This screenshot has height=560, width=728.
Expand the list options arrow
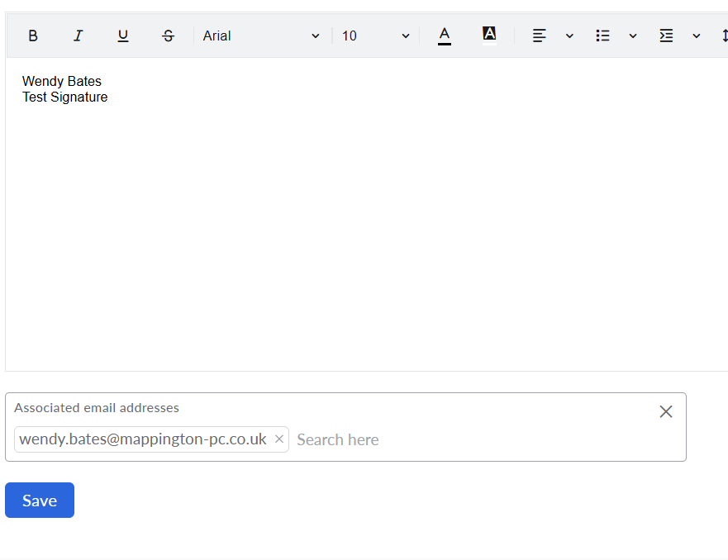(633, 36)
